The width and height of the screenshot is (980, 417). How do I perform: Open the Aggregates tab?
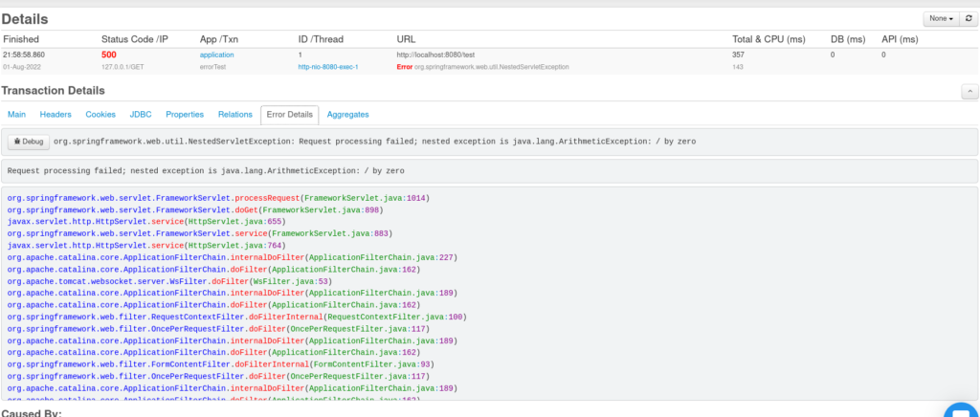[x=348, y=115]
